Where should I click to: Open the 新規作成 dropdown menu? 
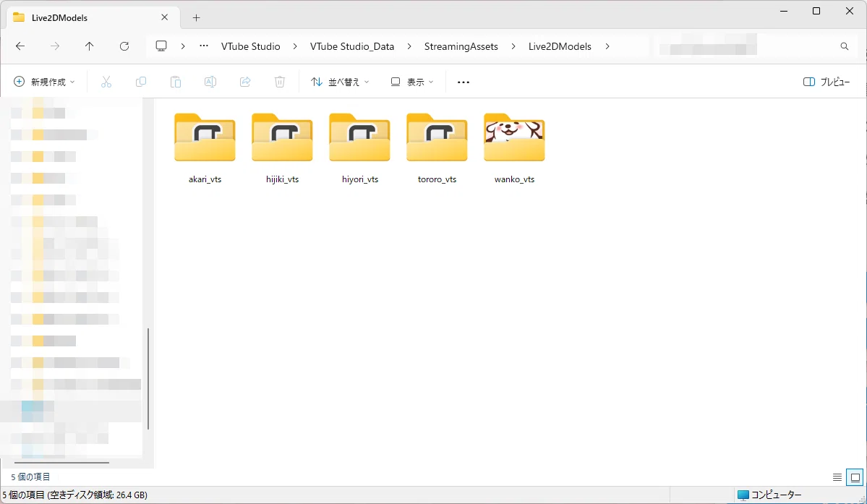pos(43,82)
